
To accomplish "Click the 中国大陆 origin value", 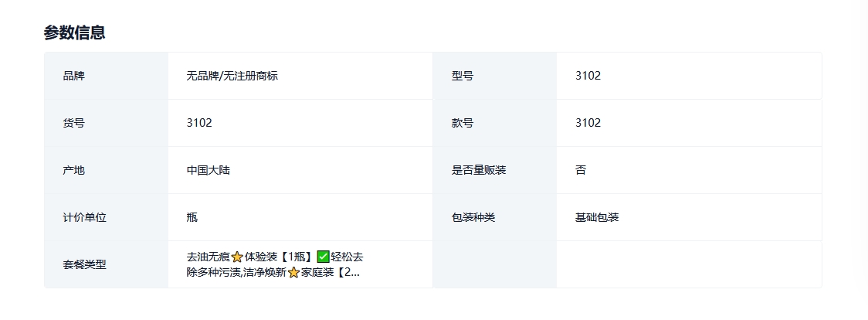I will [x=209, y=170].
